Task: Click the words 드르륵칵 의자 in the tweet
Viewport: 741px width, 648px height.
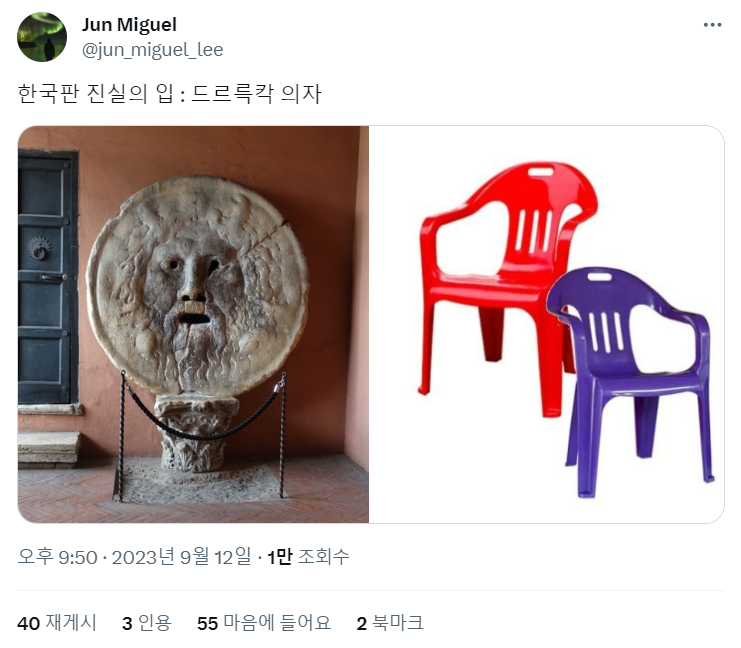Action: click(257, 93)
